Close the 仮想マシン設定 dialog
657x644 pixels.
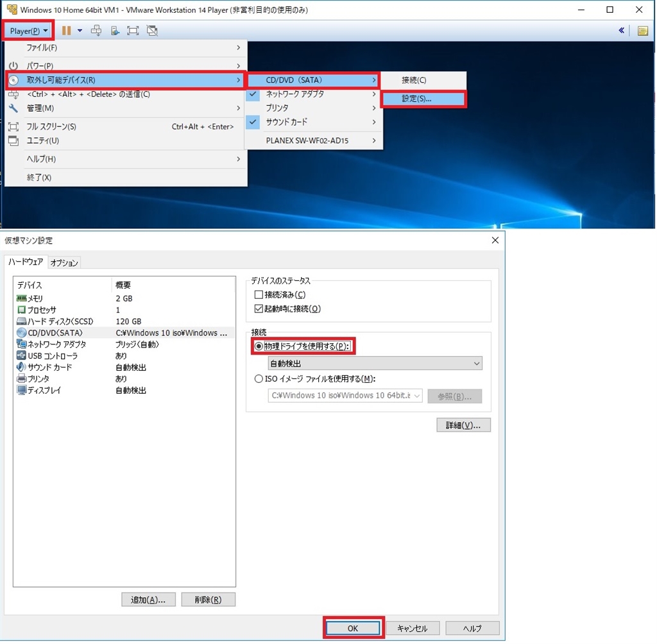click(x=495, y=240)
